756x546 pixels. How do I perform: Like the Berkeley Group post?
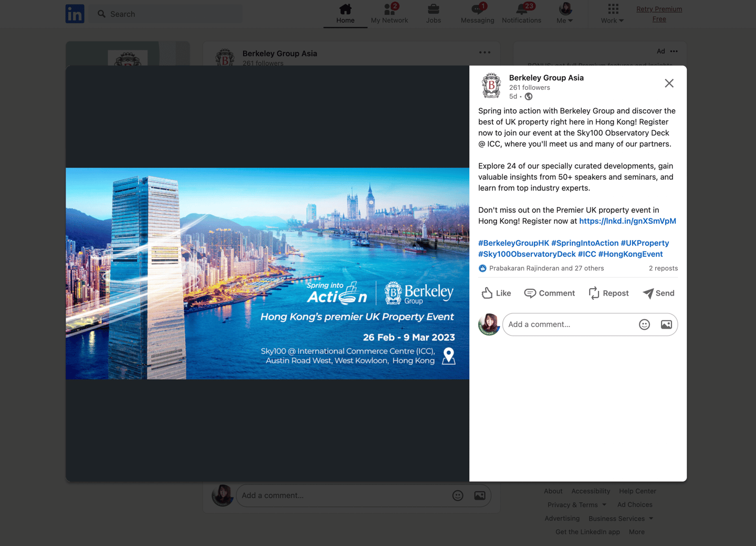tap(496, 293)
